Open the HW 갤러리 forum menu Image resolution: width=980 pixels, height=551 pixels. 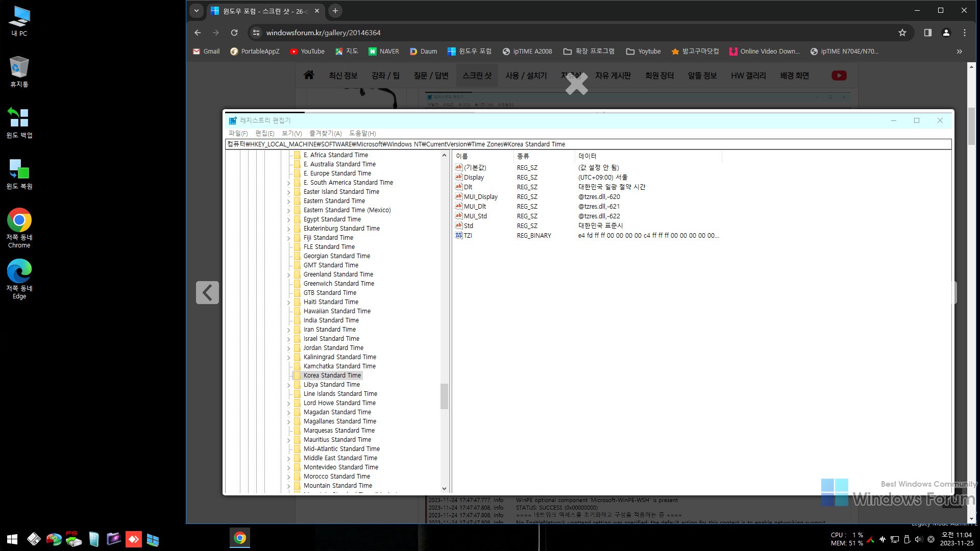[x=748, y=76]
